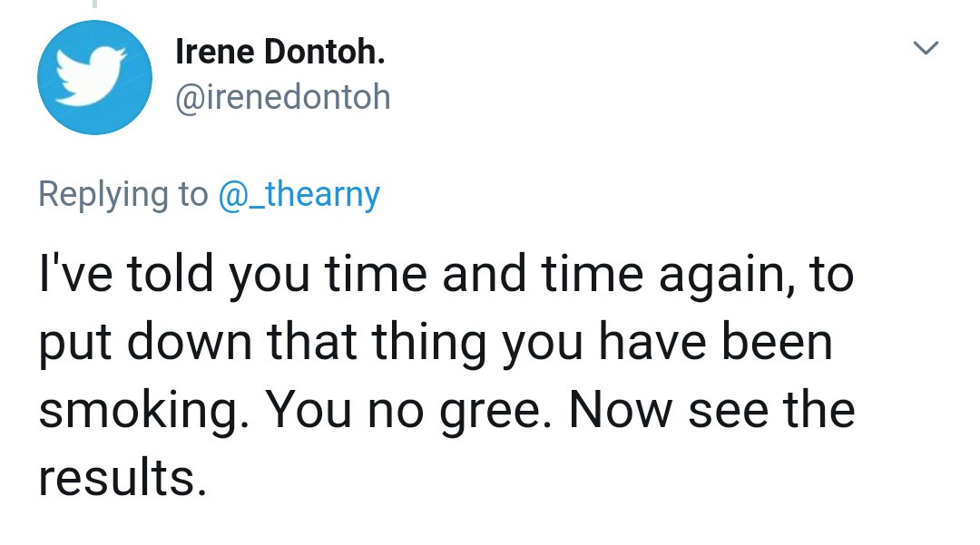Click the word 'results.' in the tweet
980x545 pixels.
[x=117, y=476]
